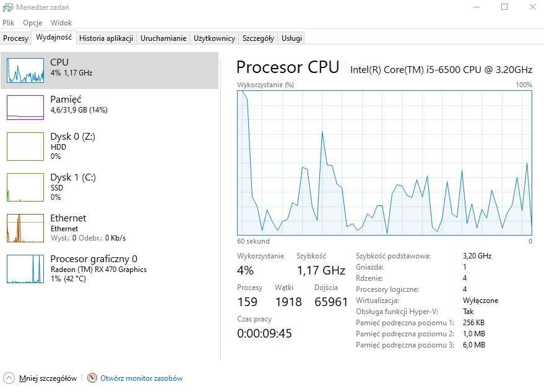
Task: Show the Ethernet network graph
Action: tap(25, 228)
